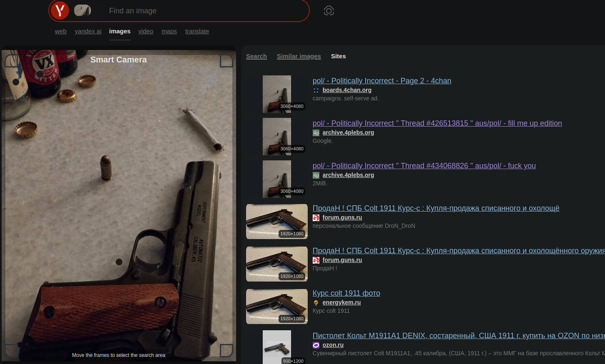The width and height of the screenshot is (605, 364).
Task: Select the object marker dot near pistol trigger
Action: [x=119, y=262]
